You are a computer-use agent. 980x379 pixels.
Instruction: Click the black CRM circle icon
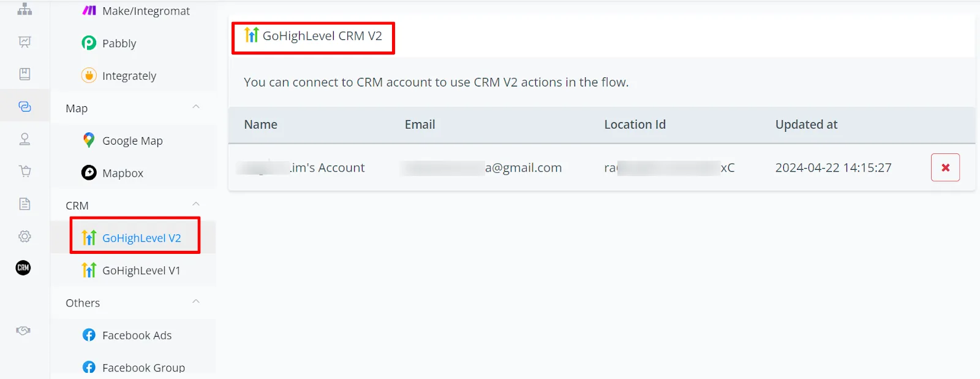(23, 267)
